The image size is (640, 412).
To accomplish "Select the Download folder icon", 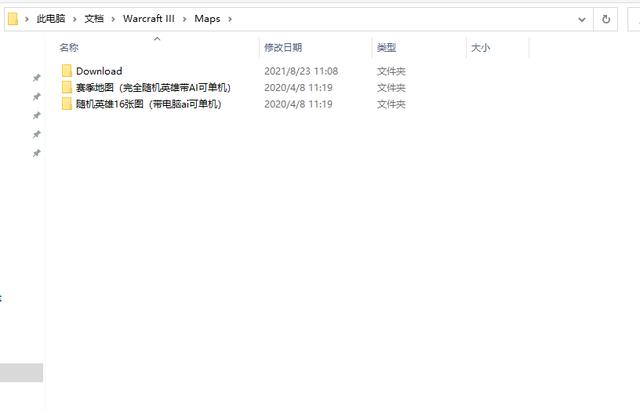I will pyautogui.click(x=67, y=71).
